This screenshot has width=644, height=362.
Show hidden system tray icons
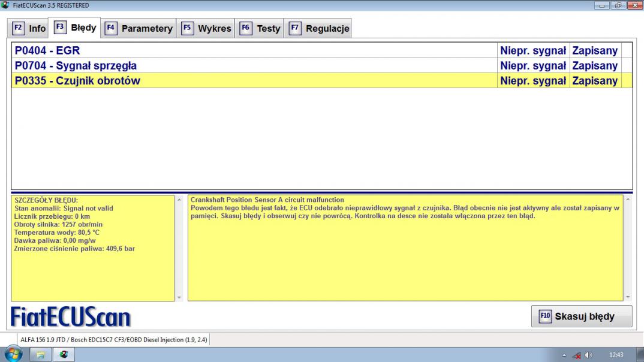564,355
